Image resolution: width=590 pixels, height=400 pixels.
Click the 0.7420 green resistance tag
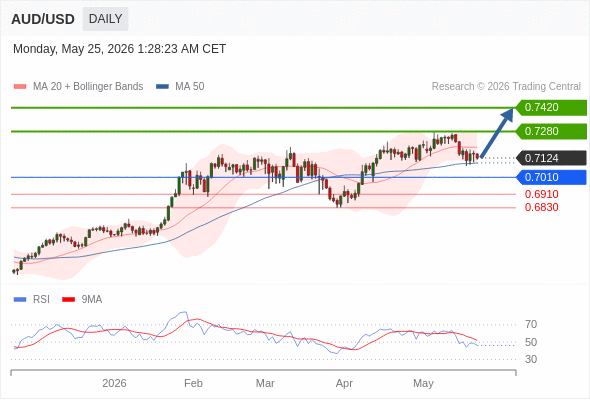551,108
